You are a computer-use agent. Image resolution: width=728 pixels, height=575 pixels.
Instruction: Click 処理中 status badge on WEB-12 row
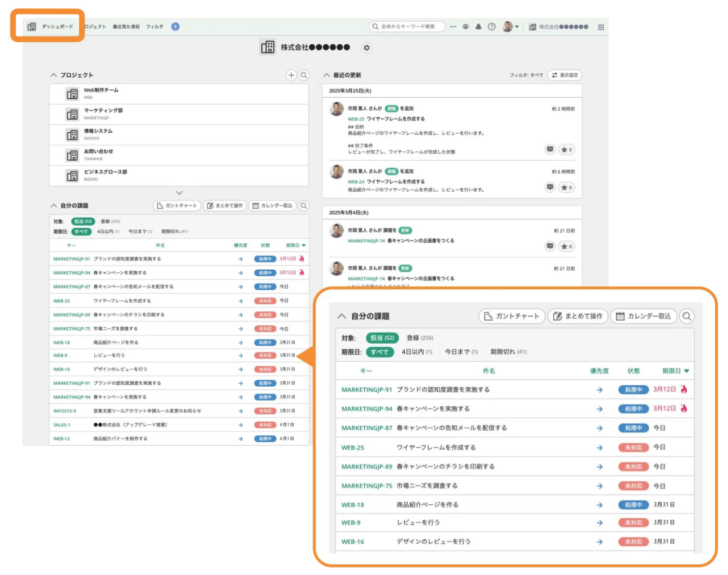[265, 439]
